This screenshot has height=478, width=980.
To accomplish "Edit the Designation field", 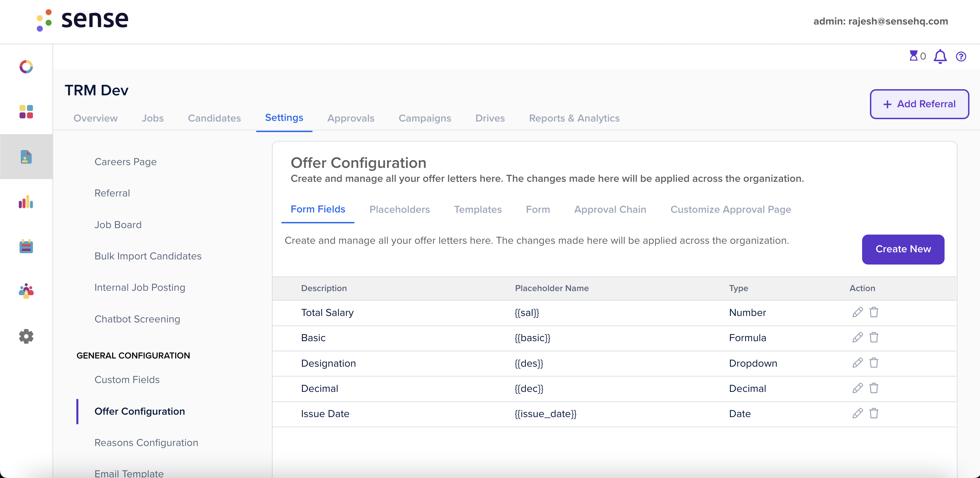I will point(857,363).
